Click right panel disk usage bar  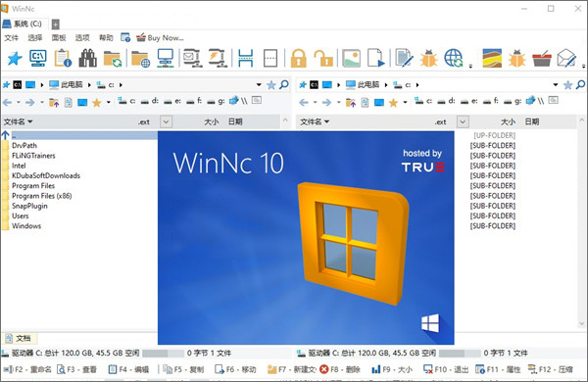pyautogui.click(x=460, y=354)
